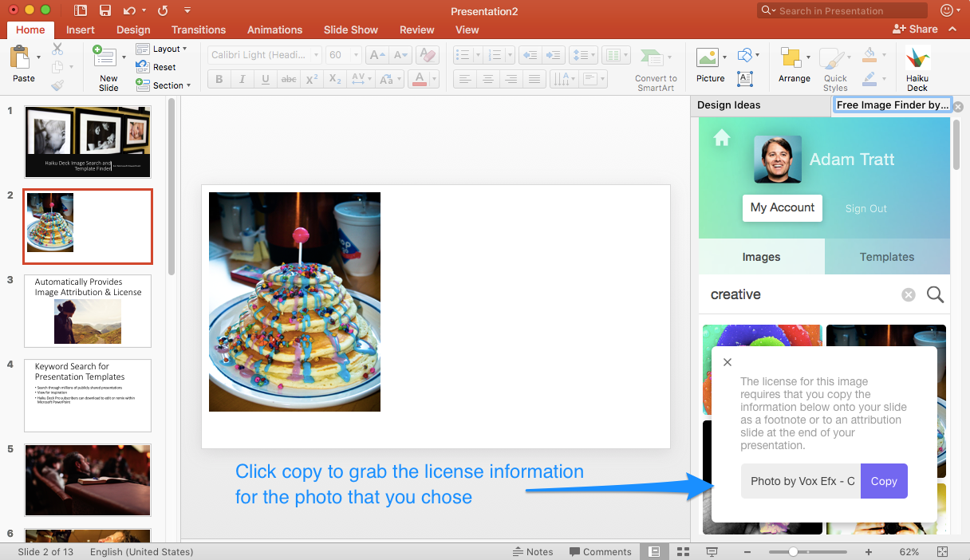This screenshot has width=970, height=560.
Task: Select the Templates tab in image finder
Action: pos(886,257)
